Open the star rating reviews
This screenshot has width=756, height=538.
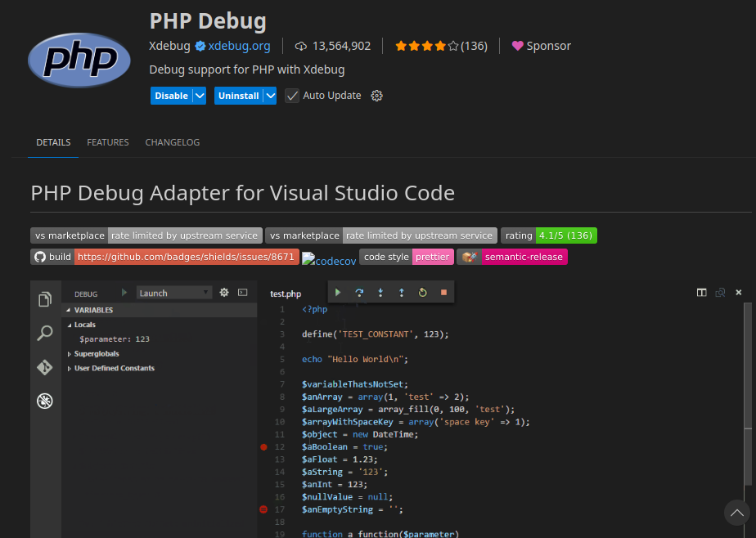441,47
